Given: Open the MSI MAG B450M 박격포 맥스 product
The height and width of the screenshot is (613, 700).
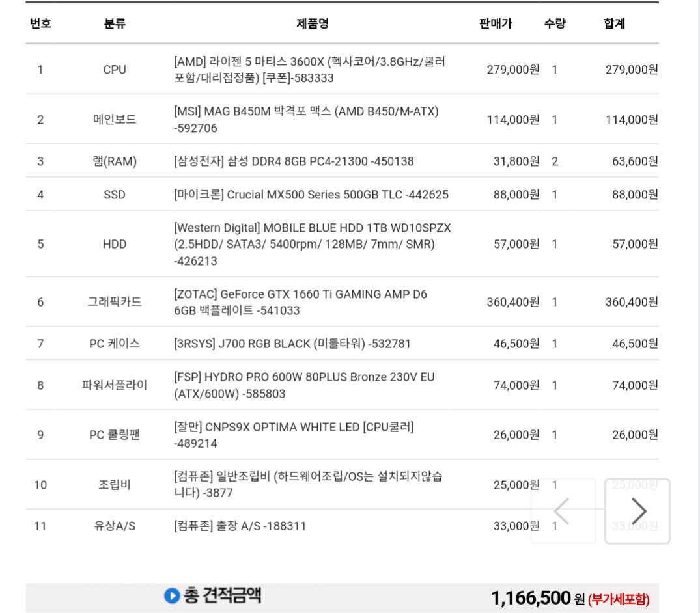Looking at the screenshot, I should (x=306, y=120).
